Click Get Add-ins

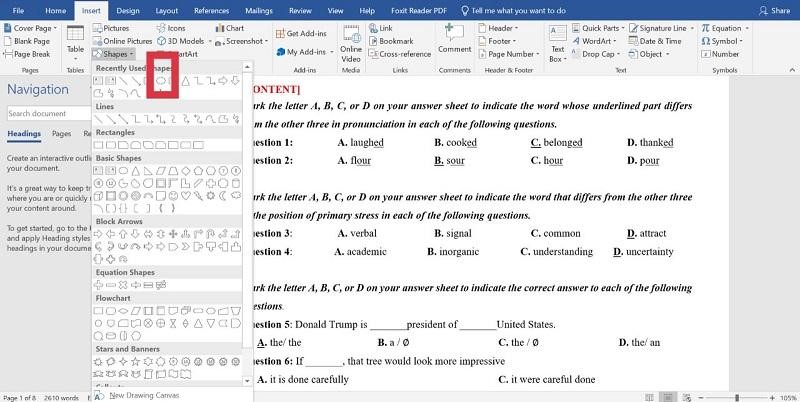(301, 33)
